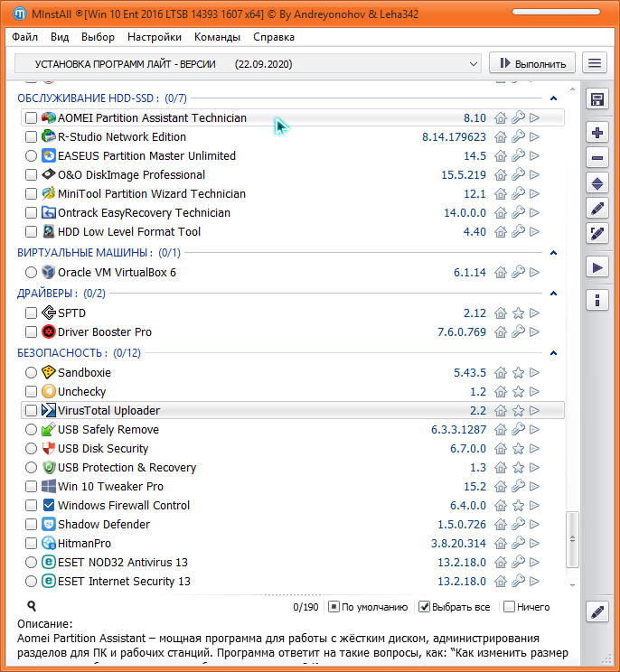This screenshot has height=672, width=620.
Task: Click the search magnifier icon
Action: (x=32, y=607)
